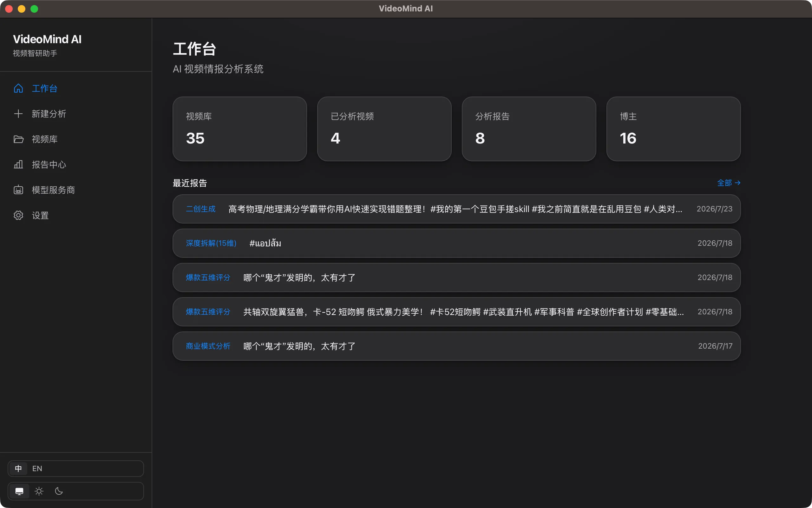812x508 pixels.
Task: Click the 全部 link for recent reports
Action: pyautogui.click(x=729, y=183)
